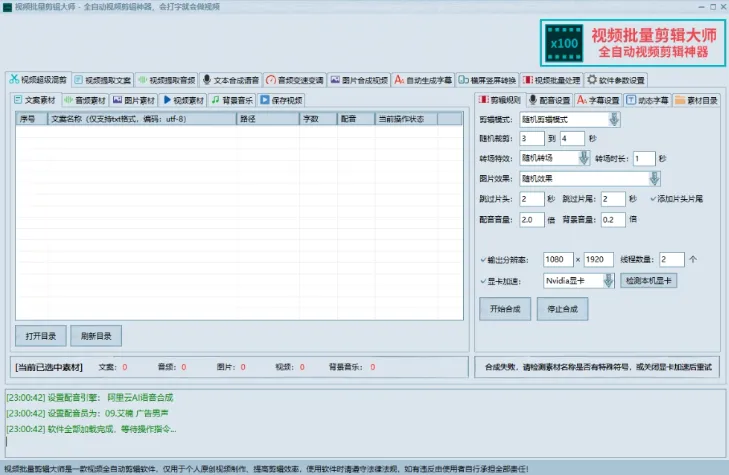Click the 检测本机显卡 button
The width and height of the screenshot is (729, 475).
coord(649,281)
